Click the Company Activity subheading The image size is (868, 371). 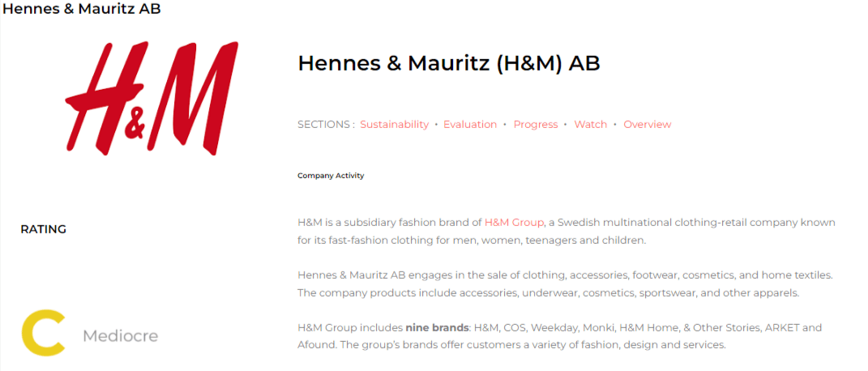click(331, 176)
